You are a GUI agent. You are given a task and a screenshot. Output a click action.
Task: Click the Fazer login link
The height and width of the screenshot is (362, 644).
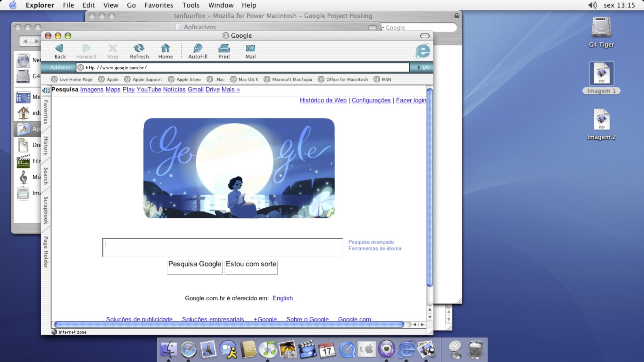click(411, 100)
